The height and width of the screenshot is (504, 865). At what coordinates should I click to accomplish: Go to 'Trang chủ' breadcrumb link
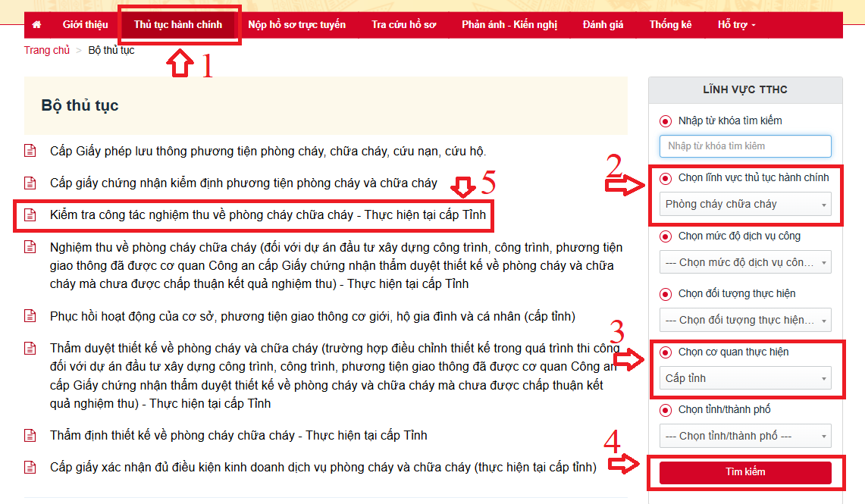(47, 50)
